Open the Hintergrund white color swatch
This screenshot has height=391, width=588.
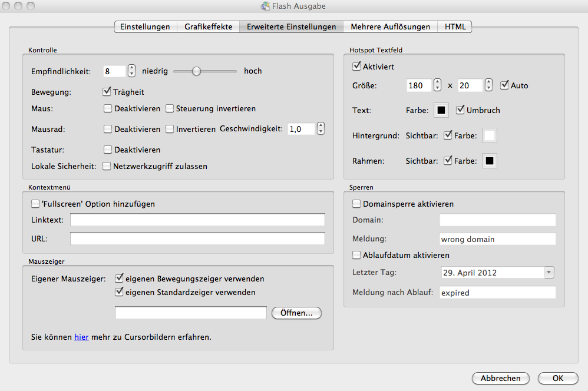click(489, 135)
